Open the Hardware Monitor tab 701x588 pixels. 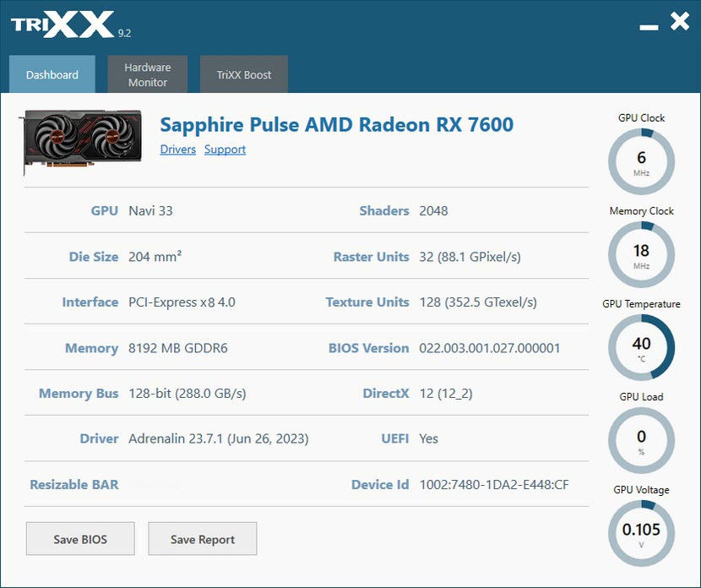coord(148,74)
